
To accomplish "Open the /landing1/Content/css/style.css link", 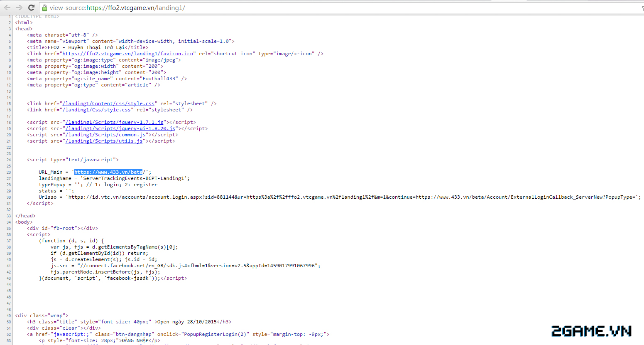I will point(108,103).
